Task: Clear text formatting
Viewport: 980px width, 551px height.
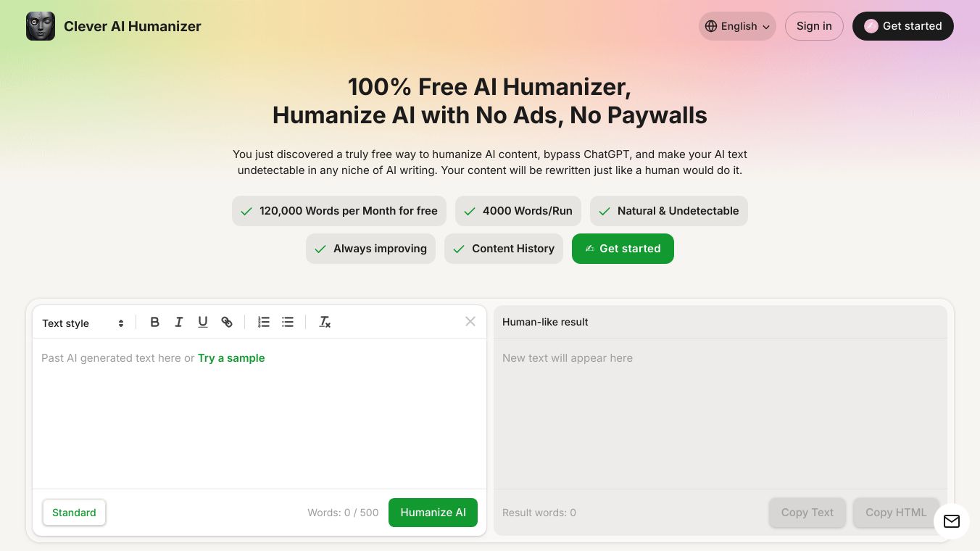Action: pyautogui.click(x=325, y=322)
